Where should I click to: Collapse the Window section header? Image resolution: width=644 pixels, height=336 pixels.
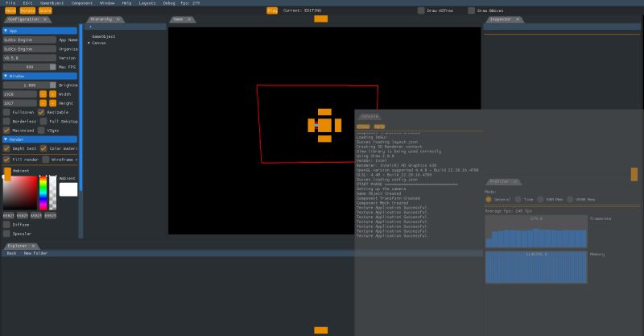(39, 76)
